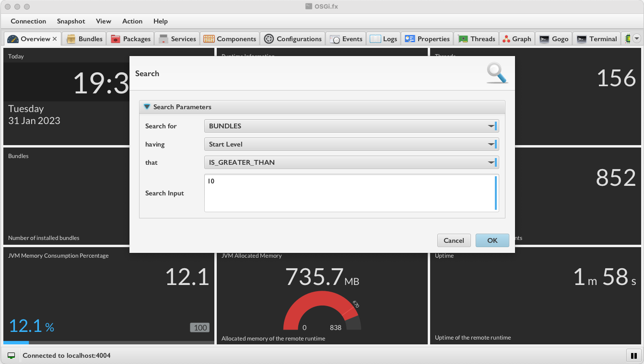Open the 'having' Start Level dropdown
Image resolution: width=644 pixels, height=364 pixels.
tap(351, 144)
